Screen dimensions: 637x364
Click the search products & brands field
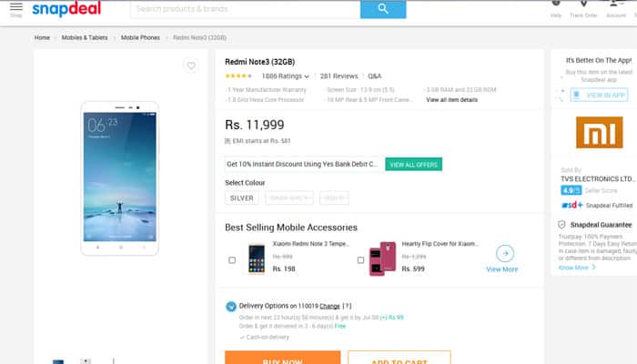tap(246, 9)
